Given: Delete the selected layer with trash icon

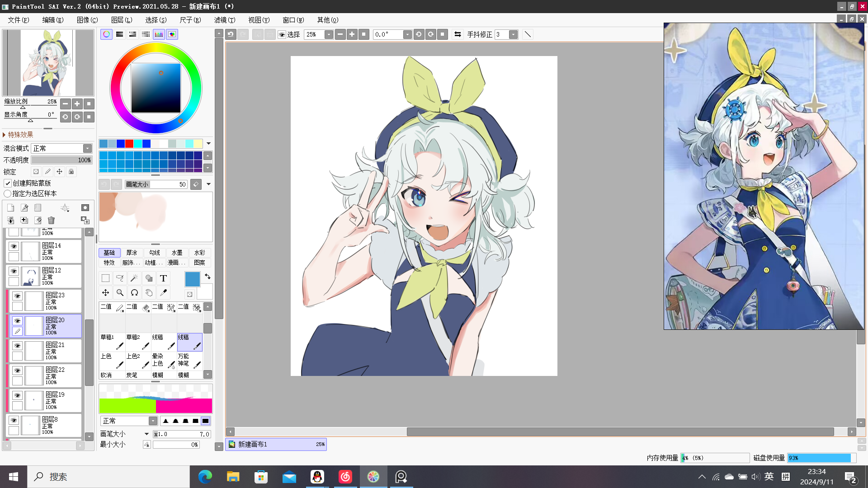Looking at the screenshot, I should (51, 221).
